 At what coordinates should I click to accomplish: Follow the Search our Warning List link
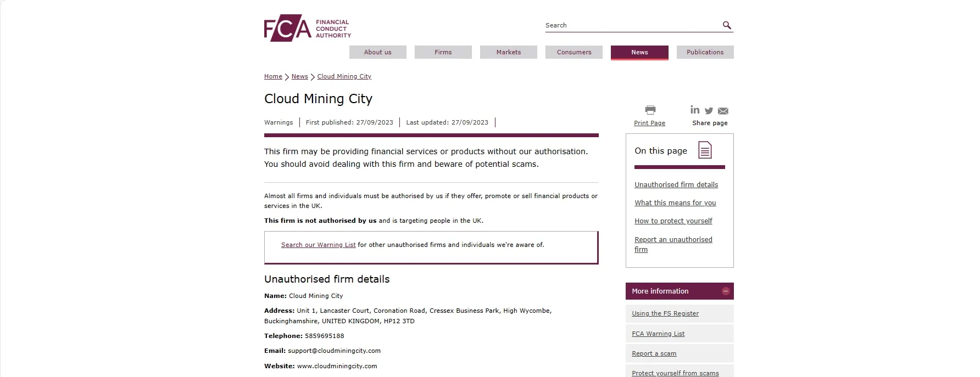coord(319,245)
